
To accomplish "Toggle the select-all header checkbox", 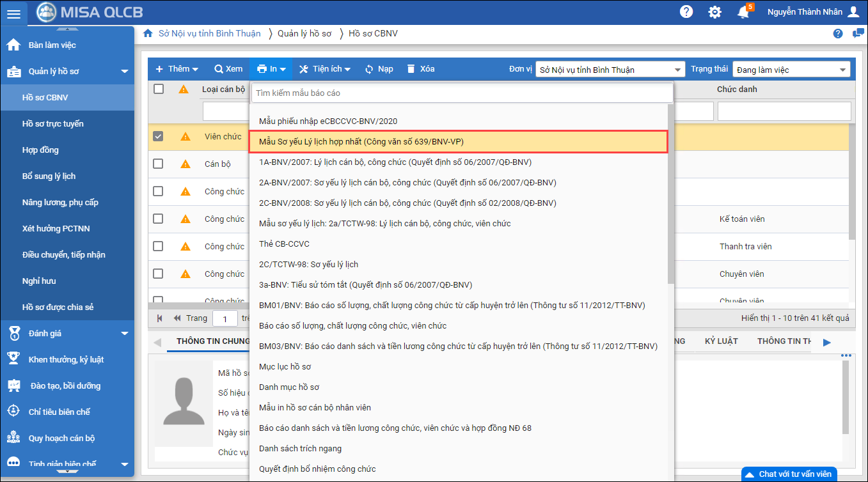I will (x=159, y=89).
